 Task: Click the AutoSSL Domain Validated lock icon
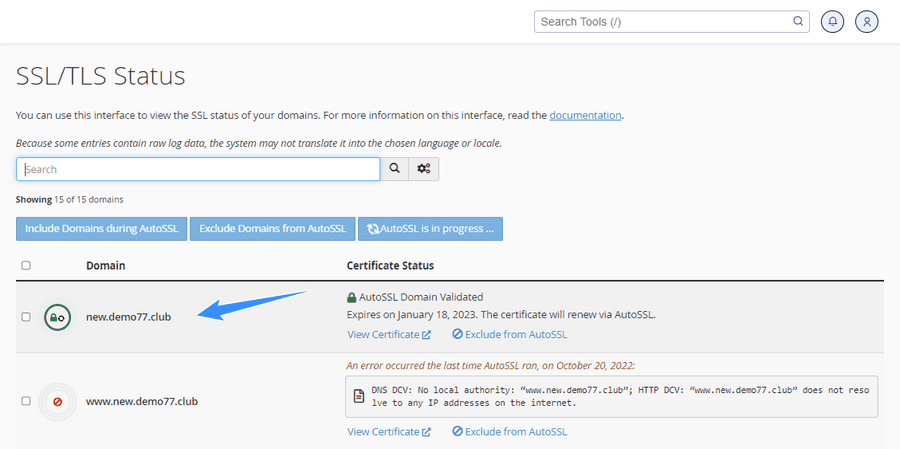pos(351,297)
